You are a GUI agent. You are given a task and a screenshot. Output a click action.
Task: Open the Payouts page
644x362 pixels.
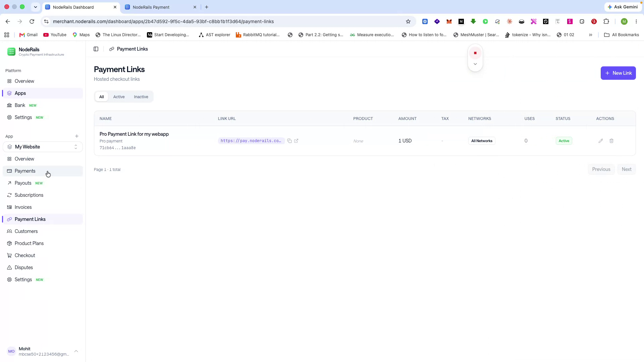tap(43, 183)
